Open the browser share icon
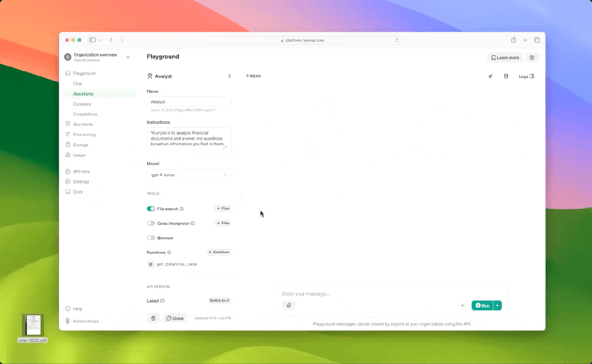Screen dimensions: 592x364 [x=514, y=40]
